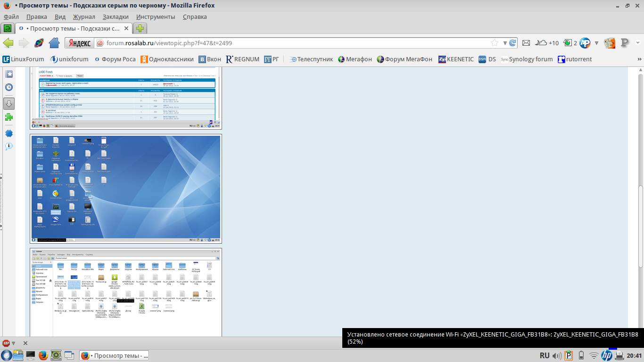Image resolution: width=644 pixels, height=362 pixels.
Task: Open the KEENETIC bookmark
Action: click(x=456, y=59)
